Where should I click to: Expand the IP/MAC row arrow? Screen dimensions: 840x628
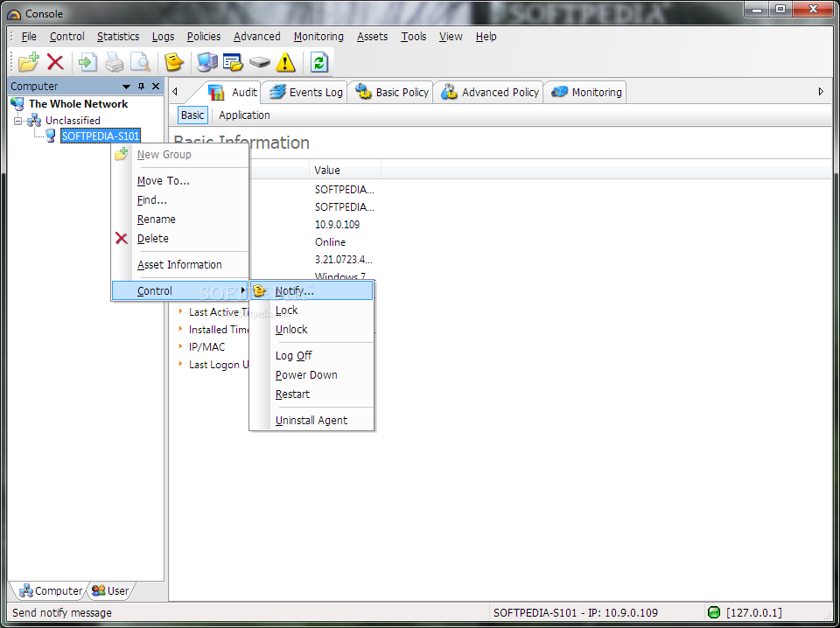pyautogui.click(x=180, y=346)
